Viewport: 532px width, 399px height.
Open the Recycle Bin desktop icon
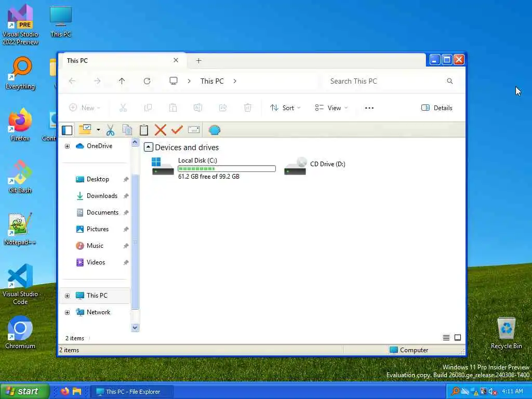point(506,333)
